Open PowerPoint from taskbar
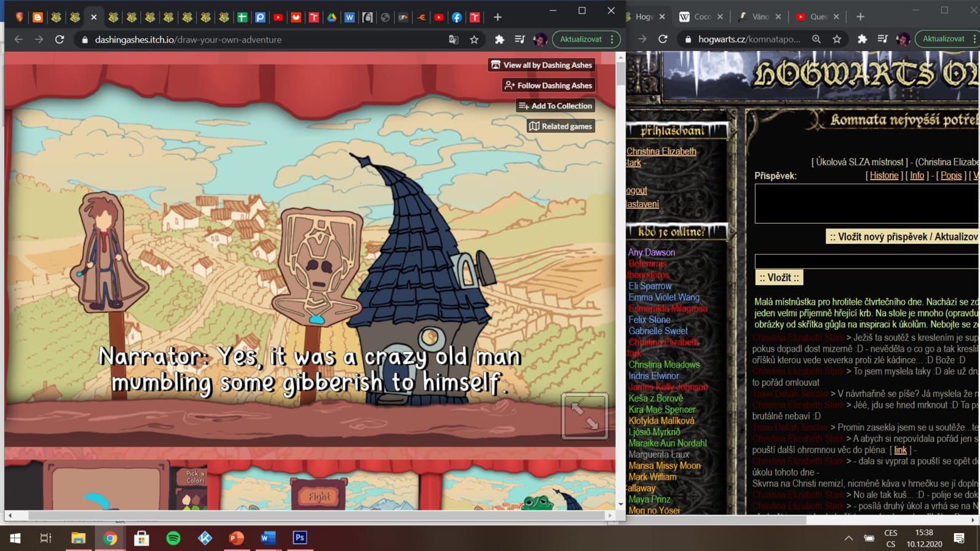The image size is (980, 551). 237,538
